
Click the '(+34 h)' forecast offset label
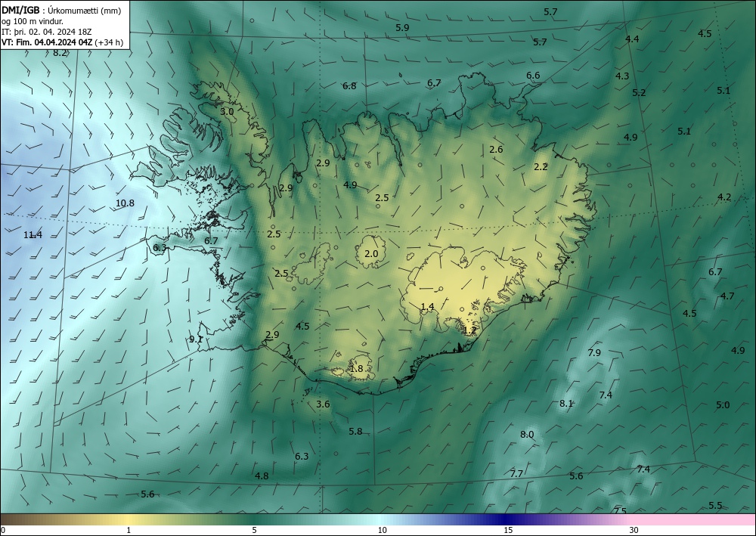point(109,42)
